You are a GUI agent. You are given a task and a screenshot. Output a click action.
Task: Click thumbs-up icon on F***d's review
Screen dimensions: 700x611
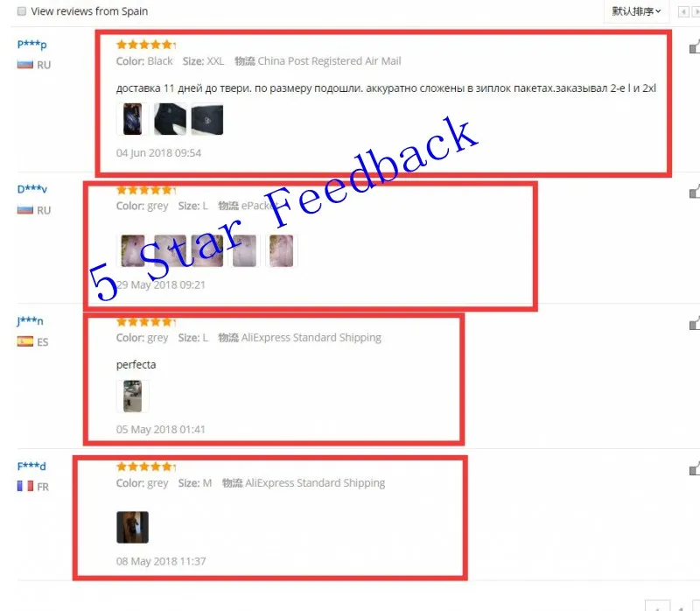(x=695, y=468)
